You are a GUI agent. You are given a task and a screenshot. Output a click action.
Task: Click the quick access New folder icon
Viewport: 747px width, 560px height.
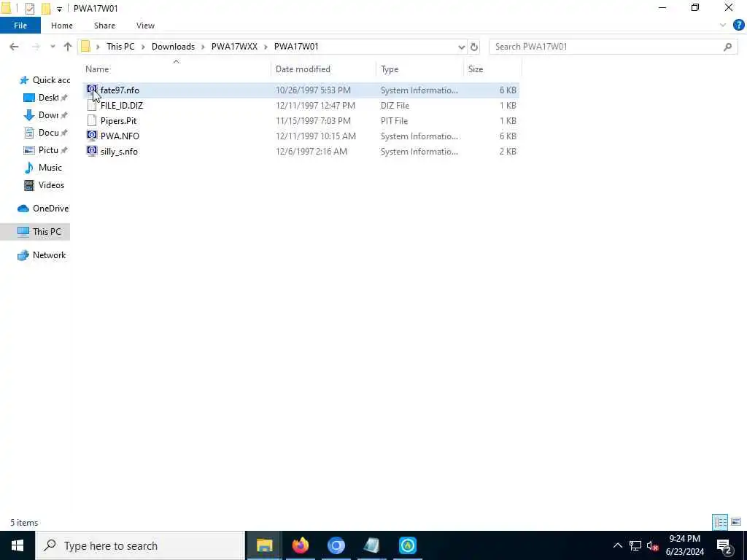pyautogui.click(x=46, y=8)
